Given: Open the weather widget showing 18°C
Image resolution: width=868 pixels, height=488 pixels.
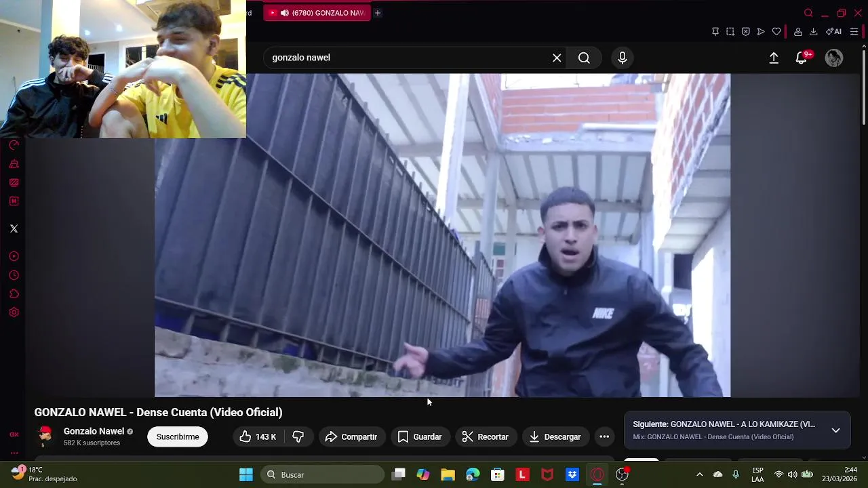Looking at the screenshot, I should tap(44, 474).
